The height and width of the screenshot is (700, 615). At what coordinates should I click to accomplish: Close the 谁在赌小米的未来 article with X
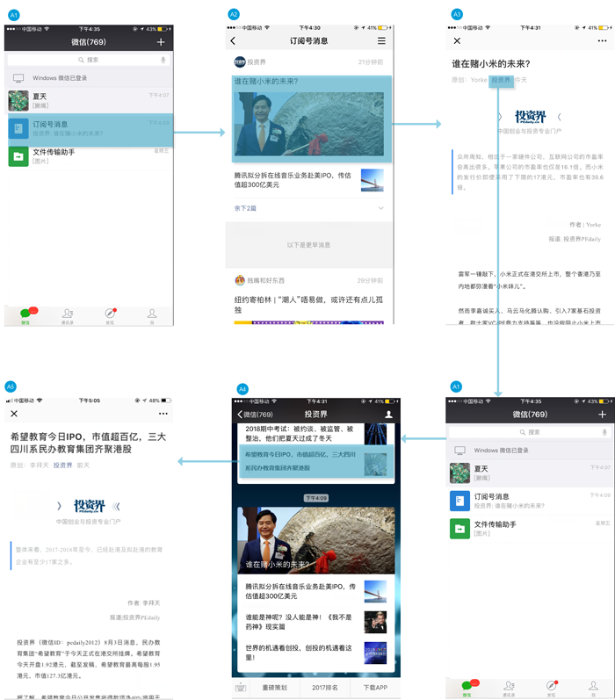click(x=457, y=40)
